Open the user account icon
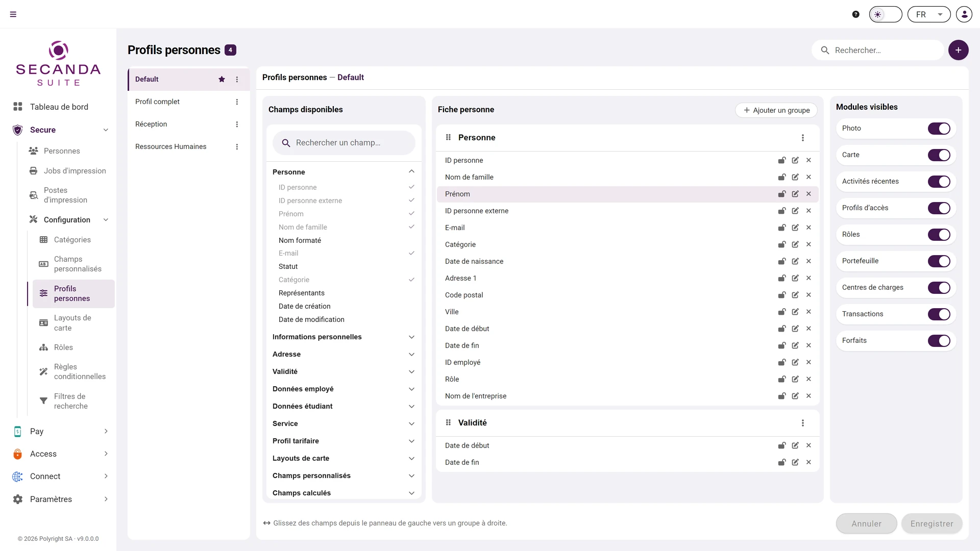Screen dimensions: 980x551 click(964, 14)
